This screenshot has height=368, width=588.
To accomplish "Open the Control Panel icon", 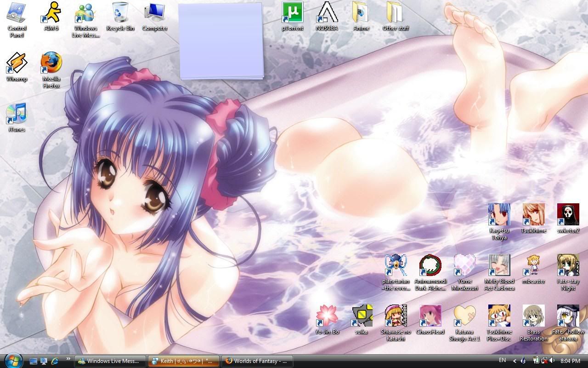I will click(17, 13).
